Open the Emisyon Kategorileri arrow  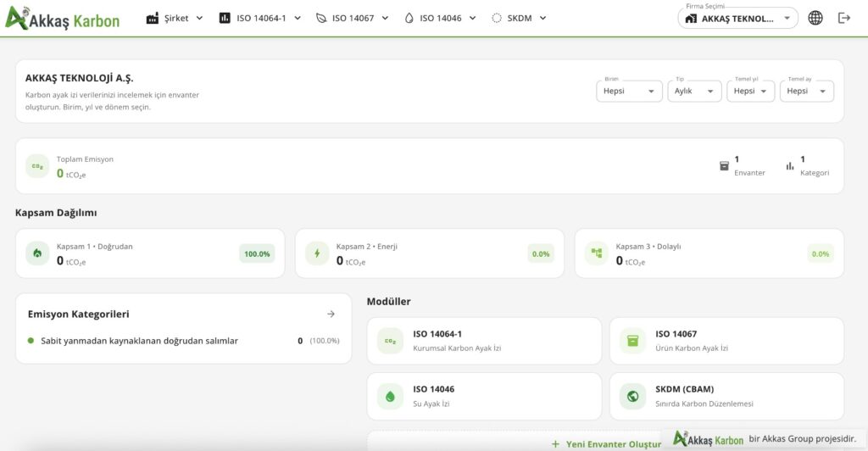point(331,314)
